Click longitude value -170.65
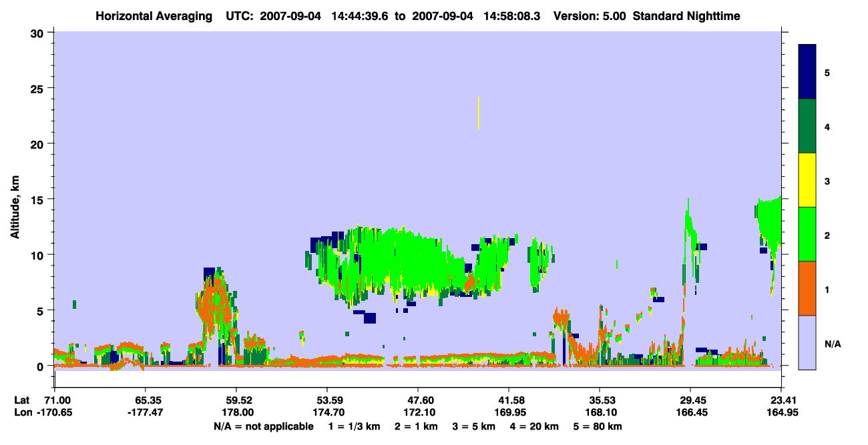868x445 pixels. point(54,412)
